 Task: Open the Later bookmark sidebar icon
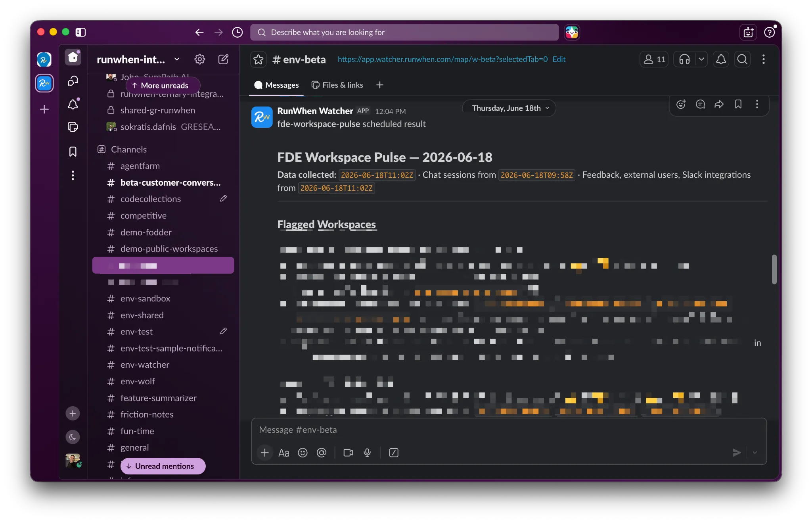tap(73, 152)
